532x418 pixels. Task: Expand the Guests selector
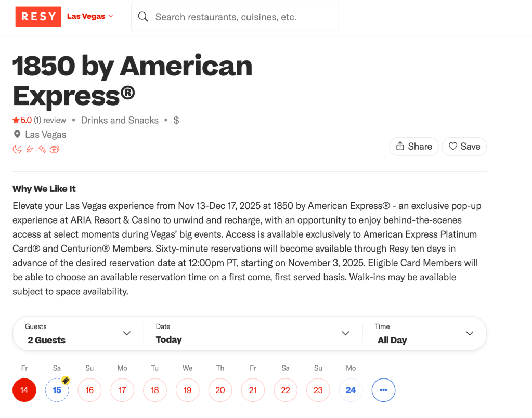[78, 334]
